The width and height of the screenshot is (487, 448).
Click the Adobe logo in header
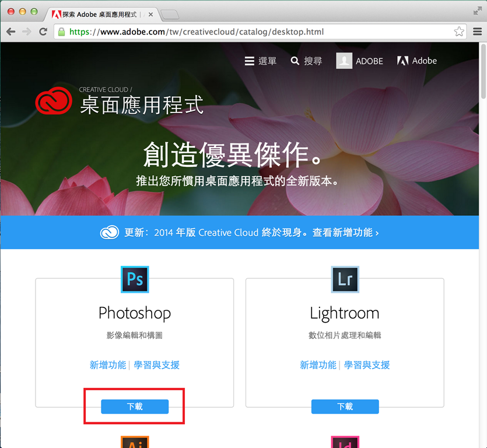click(x=417, y=61)
